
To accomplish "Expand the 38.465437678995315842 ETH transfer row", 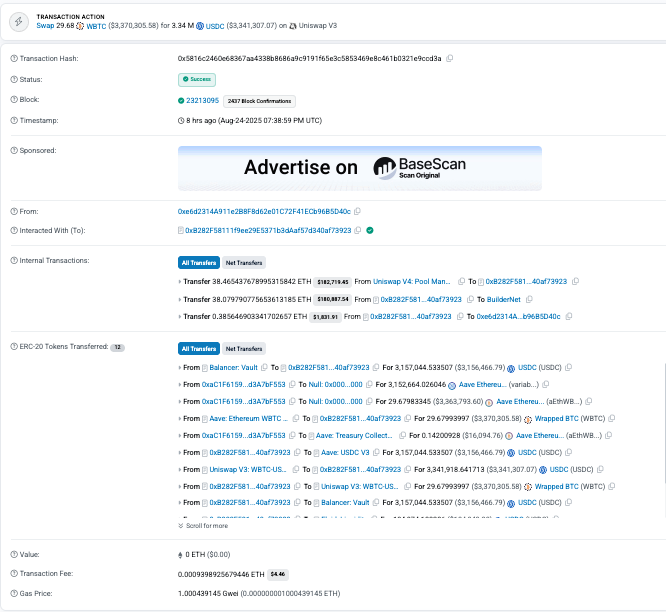I will [180, 282].
